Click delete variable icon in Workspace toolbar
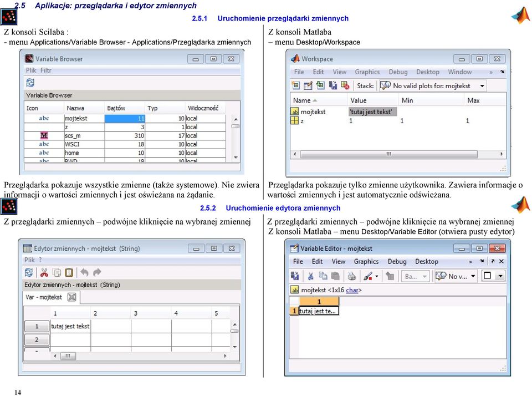This screenshot has width=532, height=396. pyautogui.click(x=345, y=85)
